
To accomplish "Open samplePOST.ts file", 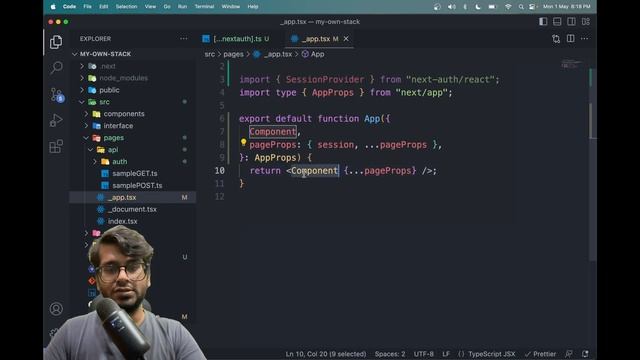I will click(x=137, y=185).
